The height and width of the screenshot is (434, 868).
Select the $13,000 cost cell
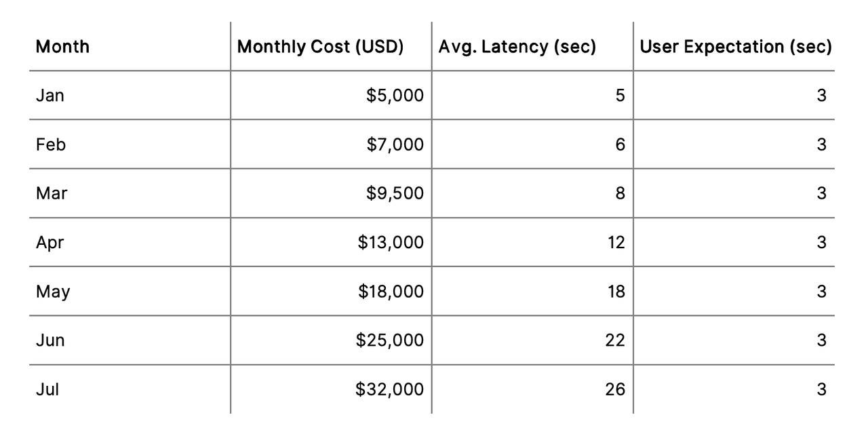[391, 242]
